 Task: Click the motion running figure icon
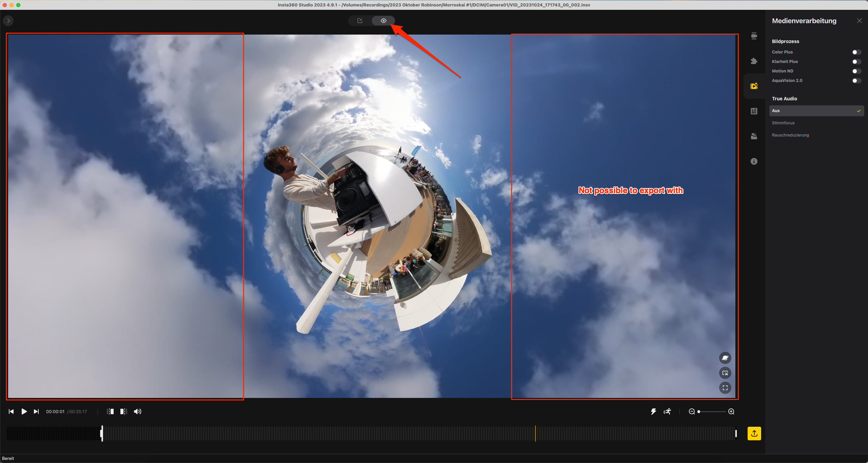pyautogui.click(x=667, y=411)
